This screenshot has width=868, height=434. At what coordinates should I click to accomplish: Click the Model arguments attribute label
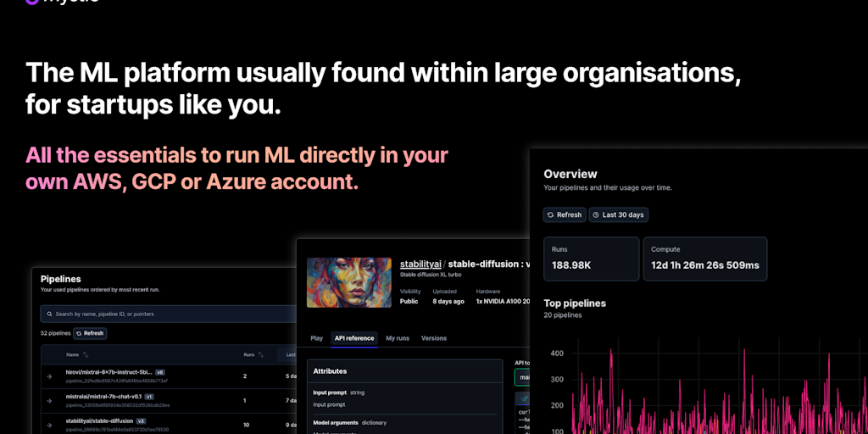[x=336, y=423]
